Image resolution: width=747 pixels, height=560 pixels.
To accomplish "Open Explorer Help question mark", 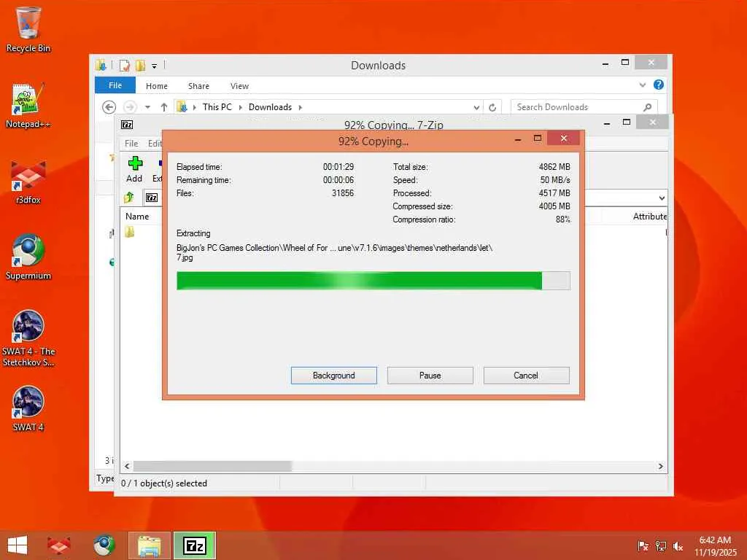I will click(x=659, y=85).
